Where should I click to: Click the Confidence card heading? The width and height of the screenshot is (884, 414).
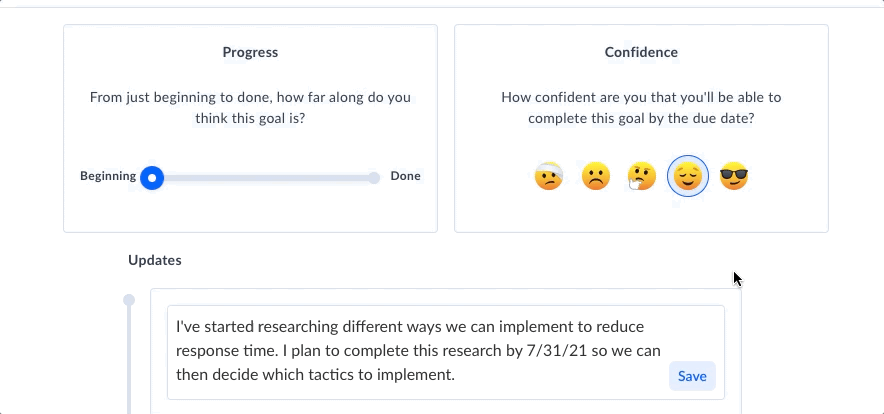coord(641,52)
